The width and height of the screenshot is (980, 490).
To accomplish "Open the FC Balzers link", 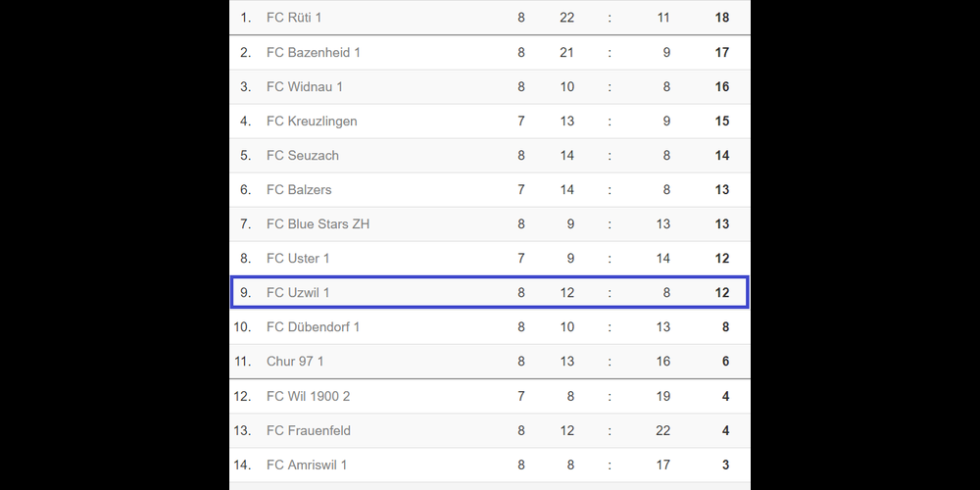I will (x=299, y=189).
